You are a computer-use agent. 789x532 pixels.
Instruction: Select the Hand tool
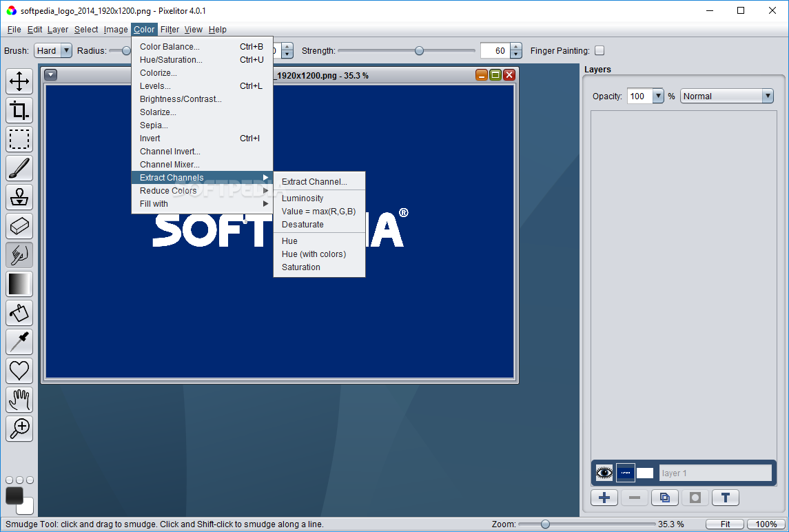(19, 400)
